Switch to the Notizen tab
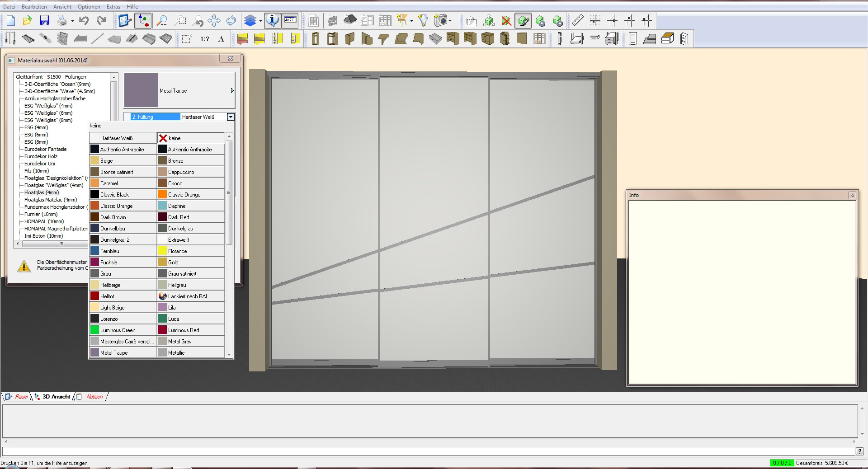The image size is (868, 469). pyautogui.click(x=94, y=397)
